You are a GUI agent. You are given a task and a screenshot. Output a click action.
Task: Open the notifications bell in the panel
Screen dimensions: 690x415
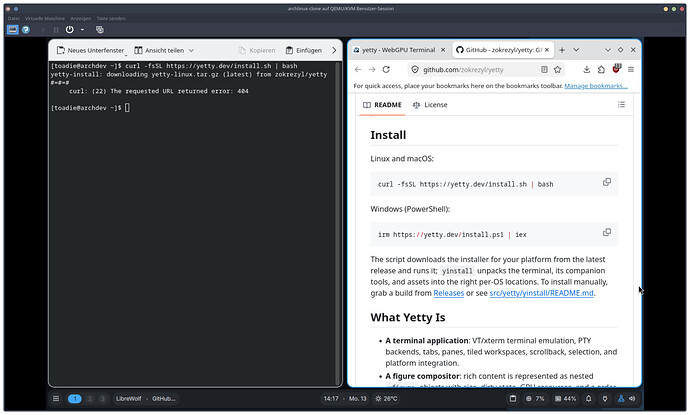click(588, 399)
